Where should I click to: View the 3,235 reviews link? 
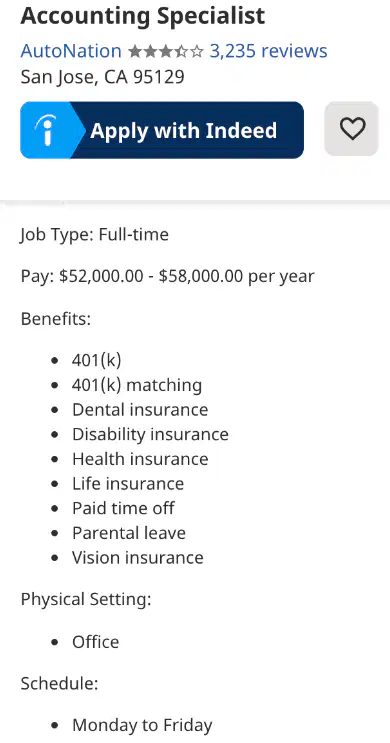(x=268, y=51)
